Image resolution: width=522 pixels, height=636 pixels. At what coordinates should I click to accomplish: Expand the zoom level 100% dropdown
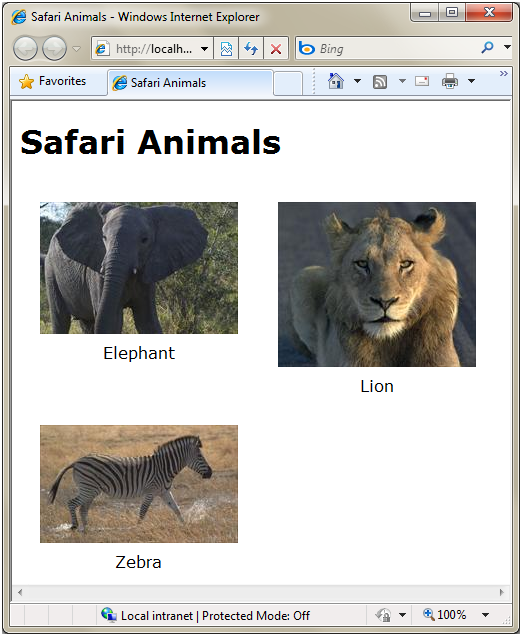[x=485, y=615]
